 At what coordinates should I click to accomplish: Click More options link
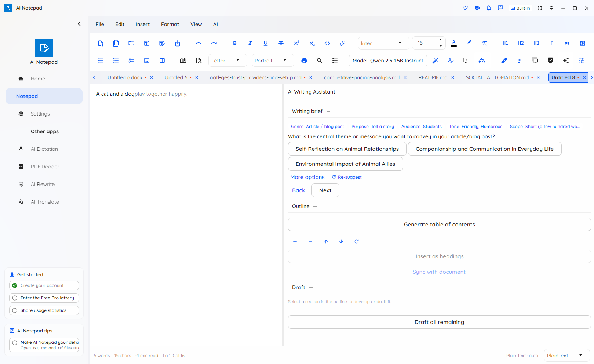[x=307, y=177]
